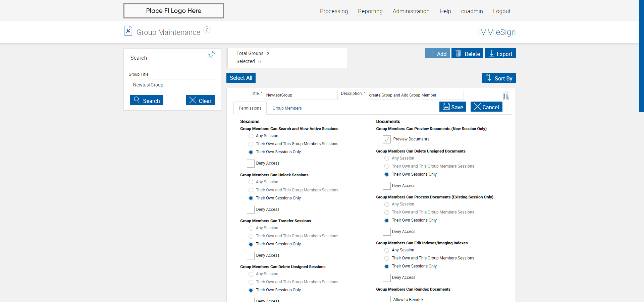The height and width of the screenshot is (302, 644).
Task: Uncheck the Preview Documents checkbox
Action: pyautogui.click(x=387, y=139)
